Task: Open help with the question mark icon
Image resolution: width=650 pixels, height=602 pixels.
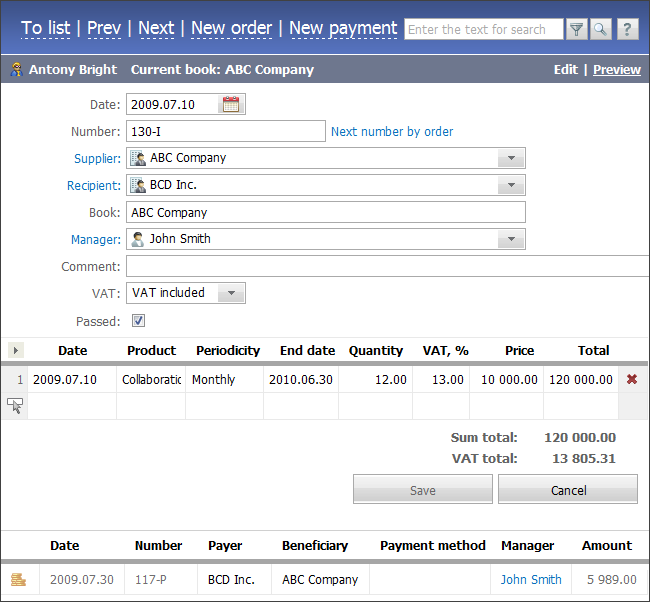Action: coord(627,29)
